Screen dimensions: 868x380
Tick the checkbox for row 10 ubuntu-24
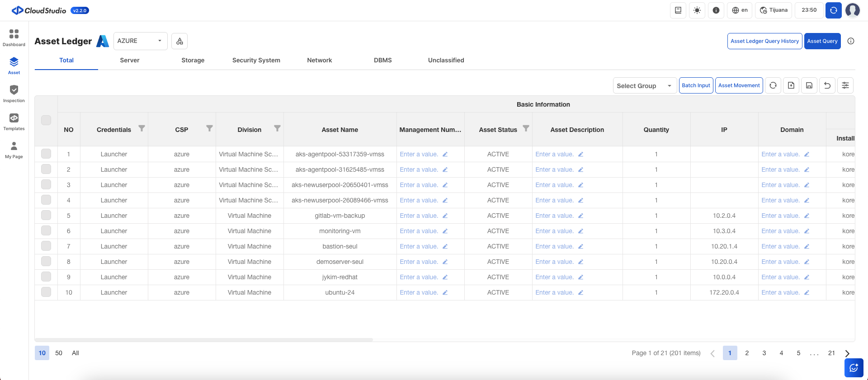(x=46, y=292)
